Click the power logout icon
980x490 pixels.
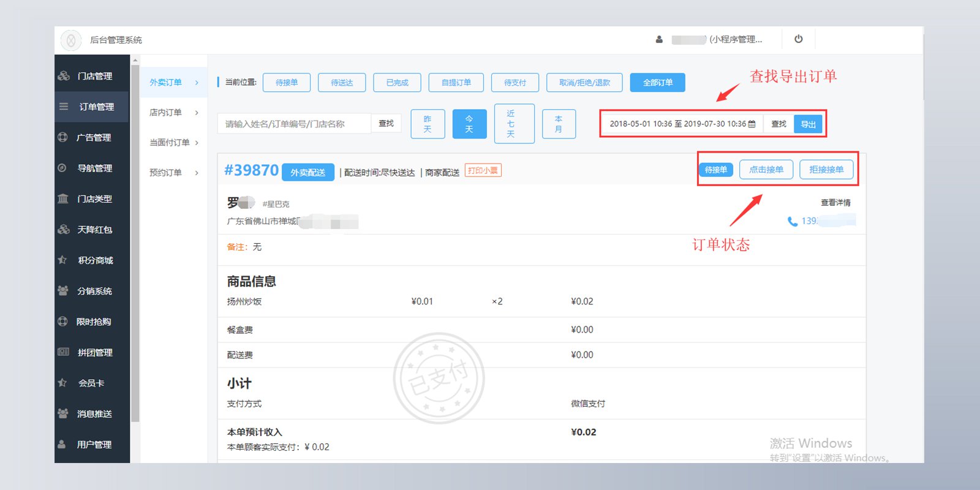(x=798, y=39)
